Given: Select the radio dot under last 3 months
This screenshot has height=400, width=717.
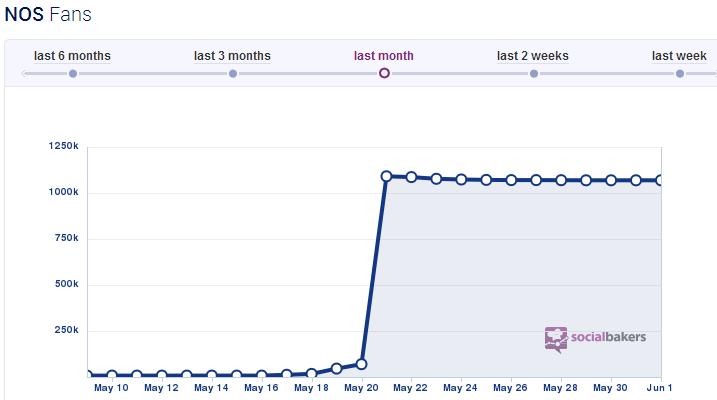Looking at the screenshot, I should (233, 73).
